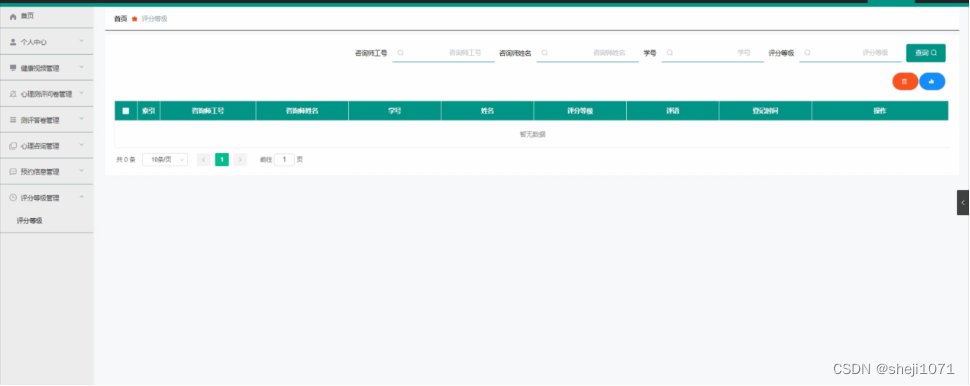Viewport: 970px width, 386px height.
Task: Expand 预约信息管理 using its chevron
Action: 82,171
